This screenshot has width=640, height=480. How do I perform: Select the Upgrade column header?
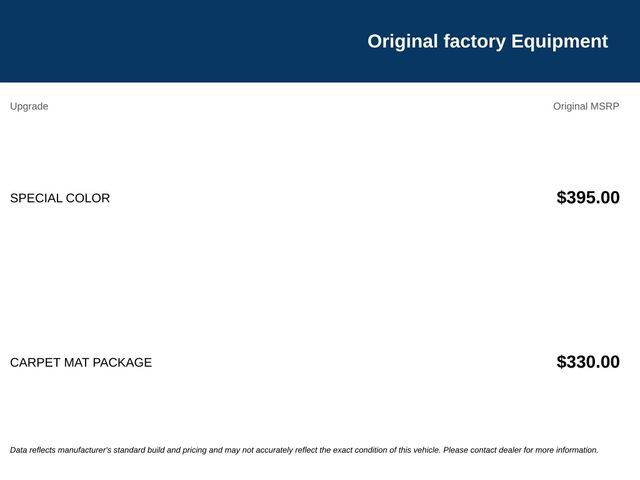coord(29,107)
